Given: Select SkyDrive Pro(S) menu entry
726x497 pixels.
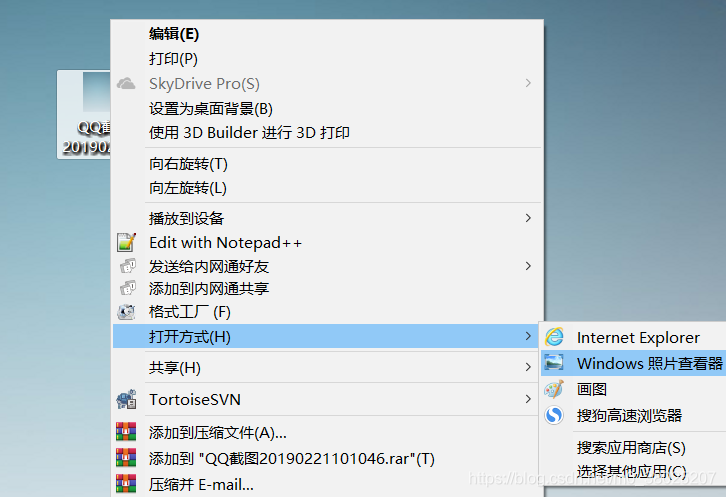Looking at the screenshot, I should coord(327,84).
